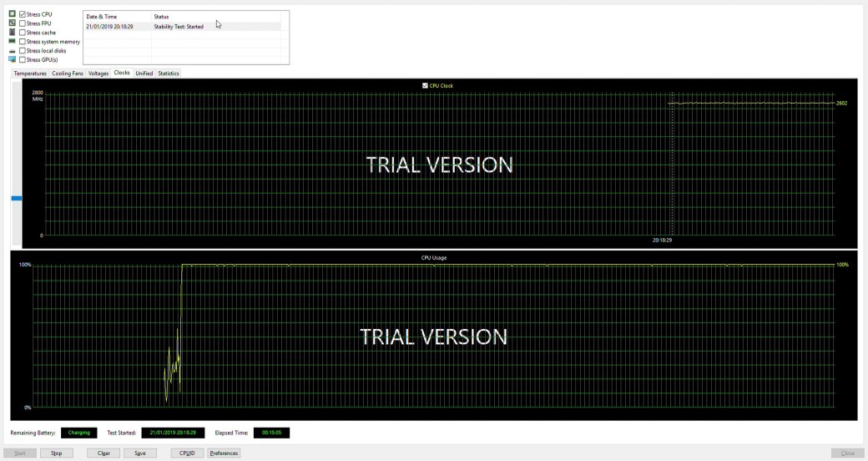
Task: Click the Clear button
Action: [x=103, y=453]
